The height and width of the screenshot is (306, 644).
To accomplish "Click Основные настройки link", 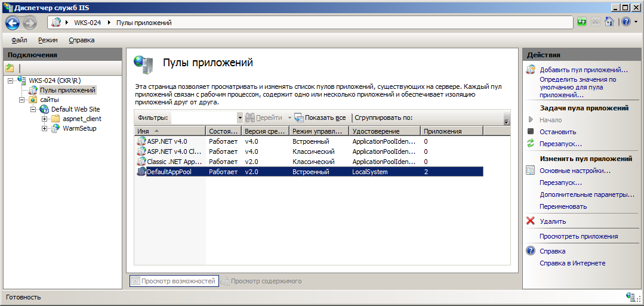I will click(575, 171).
